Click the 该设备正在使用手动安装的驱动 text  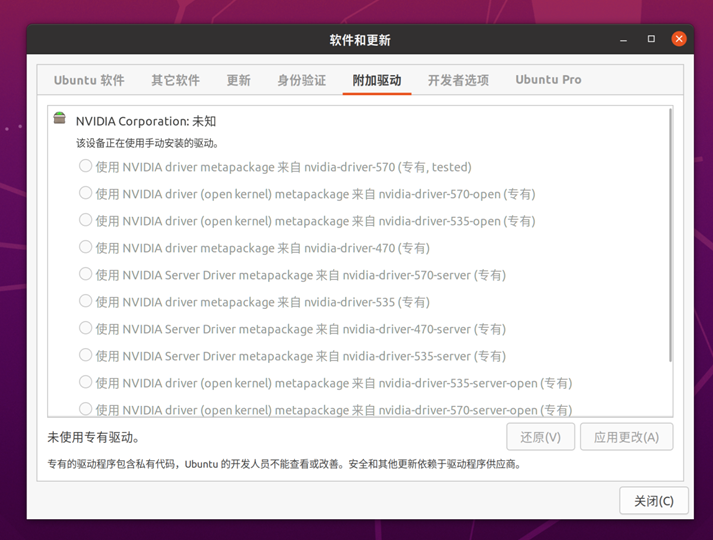(147, 144)
